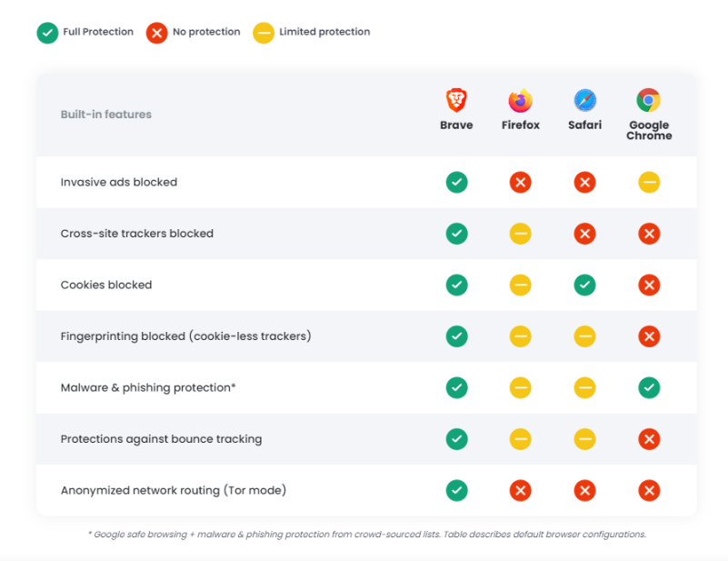728x561 pixels.
Task: Click the 'Google Chrome' column label
Action: pos(649,130)
